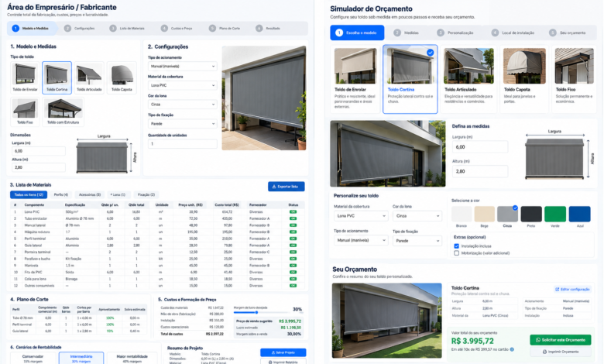Go to Personalização step in Simulador
The width and height of the screenshot is (604, 364).
tap(455, 33)
